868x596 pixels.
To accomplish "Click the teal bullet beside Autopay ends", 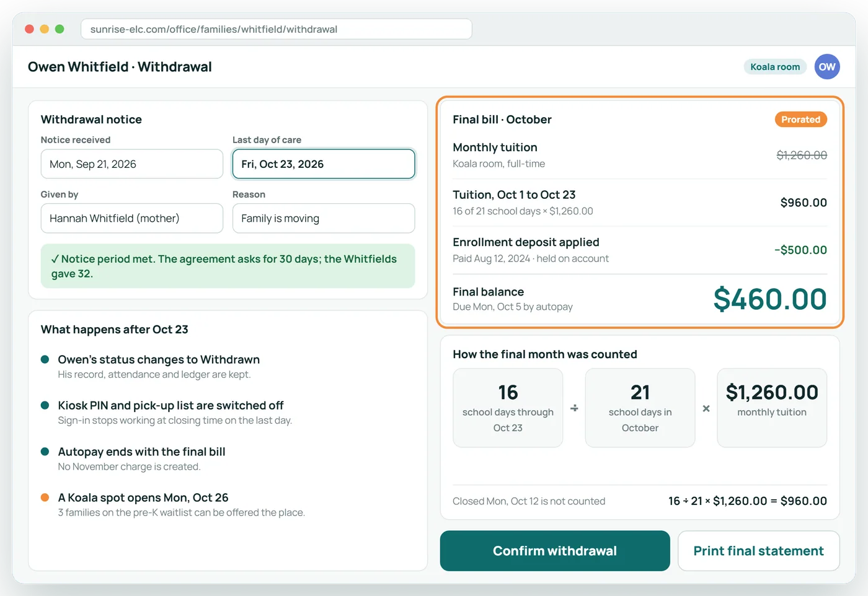I will pos(45,452).
